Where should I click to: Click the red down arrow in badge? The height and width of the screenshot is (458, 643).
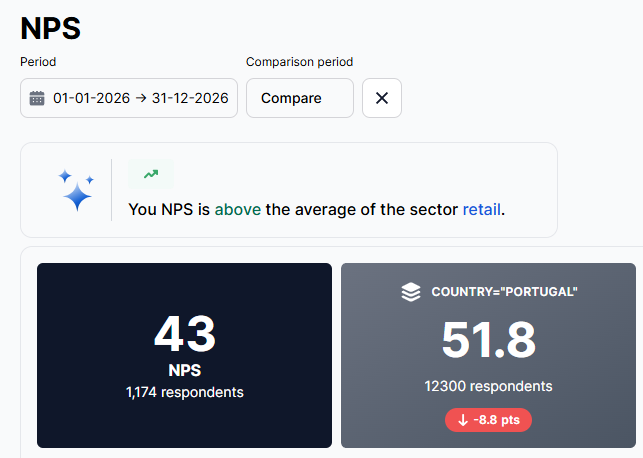pos(463,420)
